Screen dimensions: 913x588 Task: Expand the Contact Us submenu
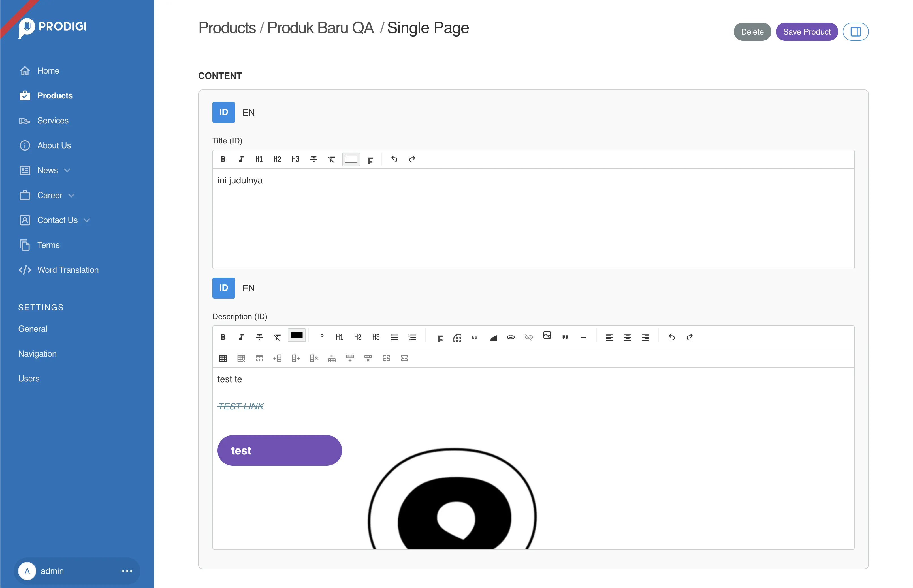point(87,220)
